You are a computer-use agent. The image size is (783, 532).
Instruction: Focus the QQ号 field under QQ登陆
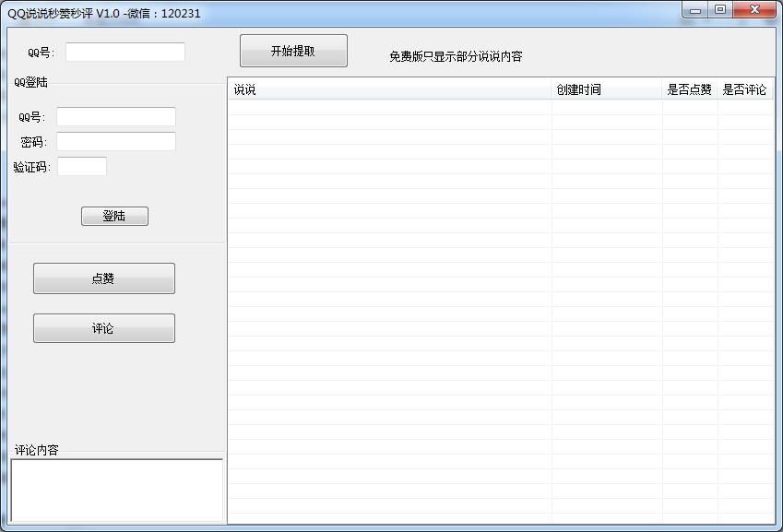116,117
